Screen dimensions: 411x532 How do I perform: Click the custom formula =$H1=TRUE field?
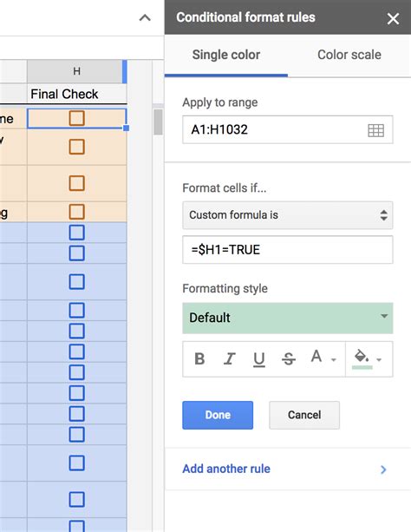click(288, 250)
